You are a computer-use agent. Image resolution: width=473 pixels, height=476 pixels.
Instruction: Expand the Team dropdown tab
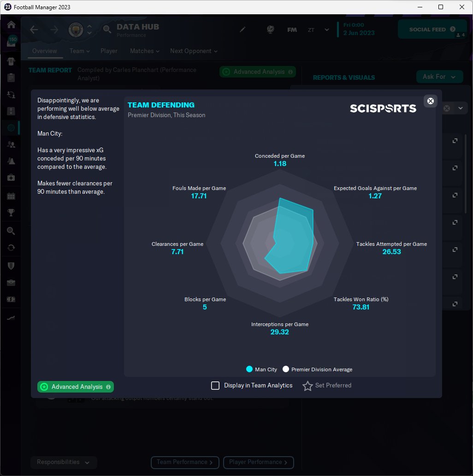pyautogui.click(x=79, y=51)
